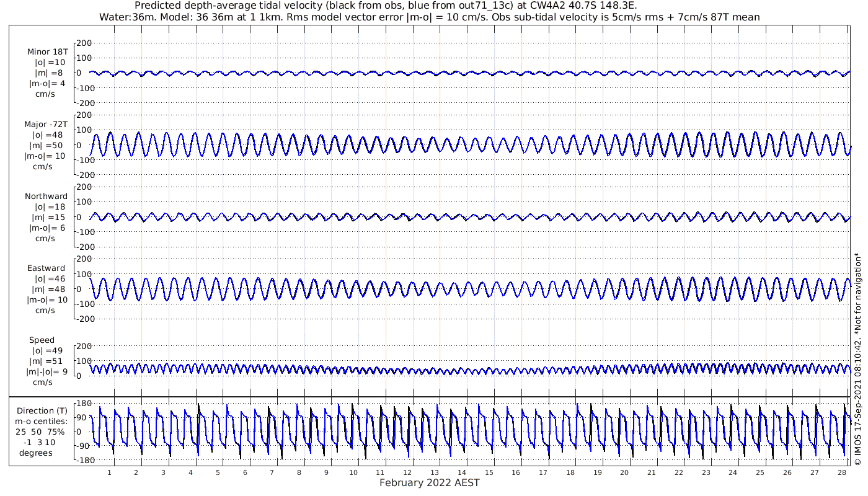Click the '|o| =46' Eastward value
This screenshot has height=496, width=868.
[x=48, y=278]
